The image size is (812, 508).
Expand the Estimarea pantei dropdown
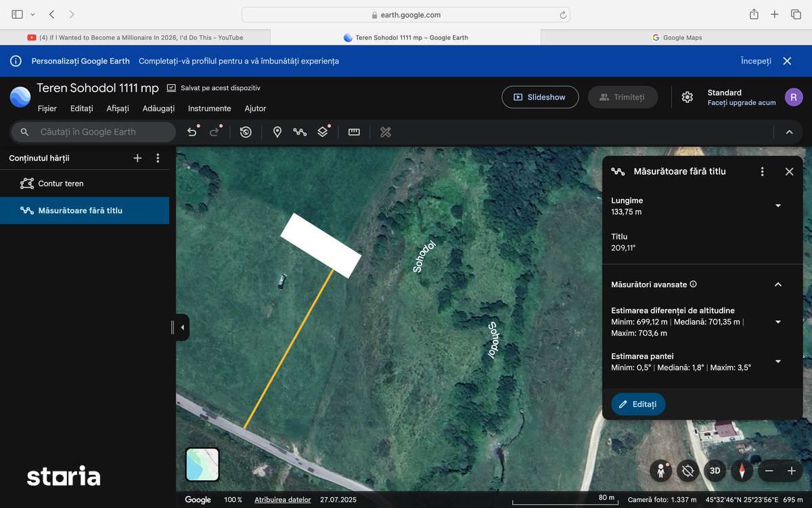777,362
